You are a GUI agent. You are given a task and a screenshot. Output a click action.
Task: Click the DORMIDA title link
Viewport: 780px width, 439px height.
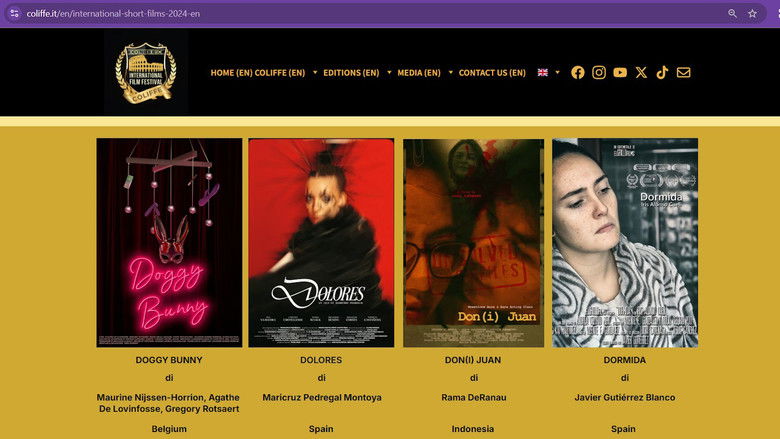point(625,360)
